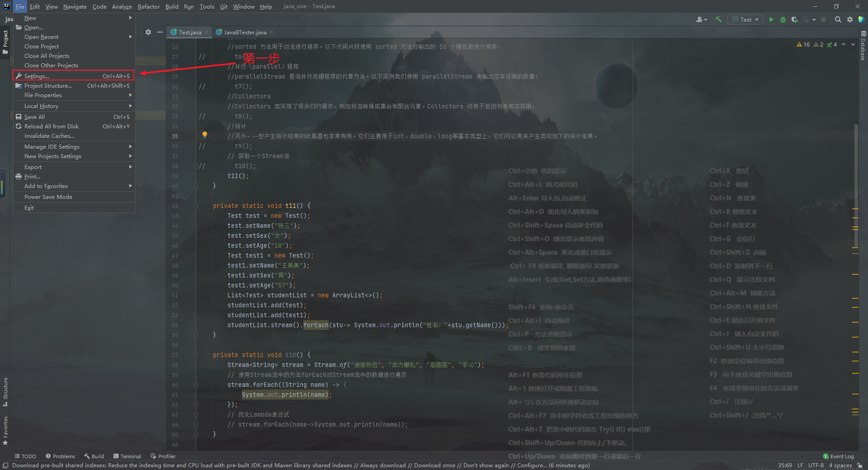The image size is (868, 470).
Task: Open the TODO tool window
Action: (x=25, y=456)
